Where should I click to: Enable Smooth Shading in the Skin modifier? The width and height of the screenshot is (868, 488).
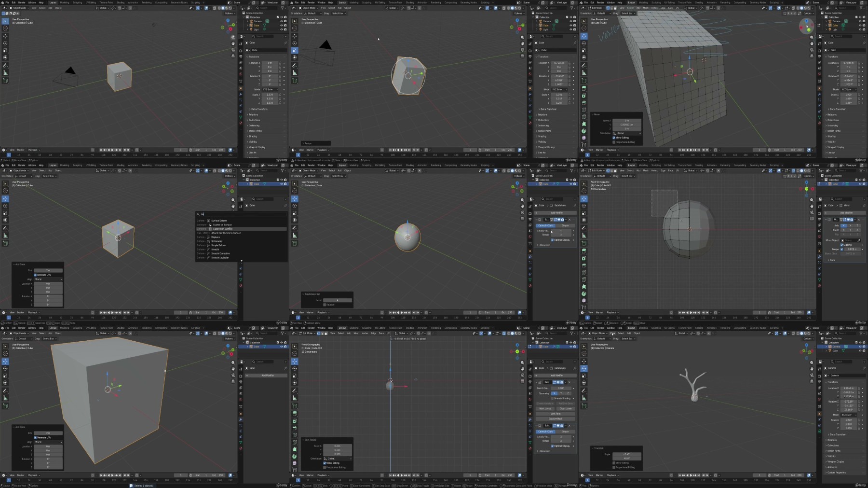click(552, 398)
